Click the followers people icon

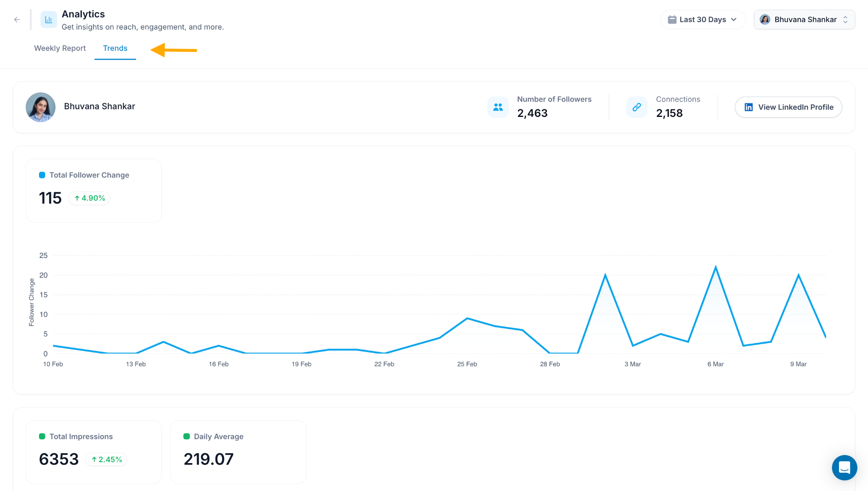coord(498,107)
